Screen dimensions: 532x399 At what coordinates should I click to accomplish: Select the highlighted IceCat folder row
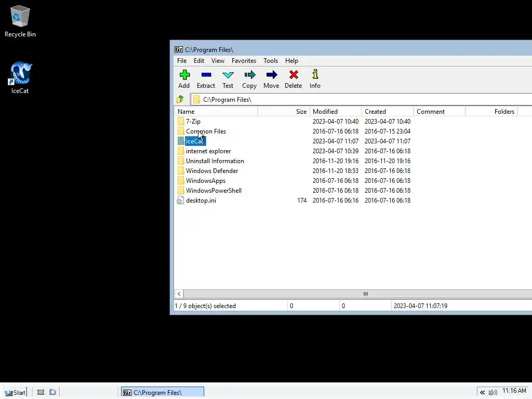coord(353,141)
